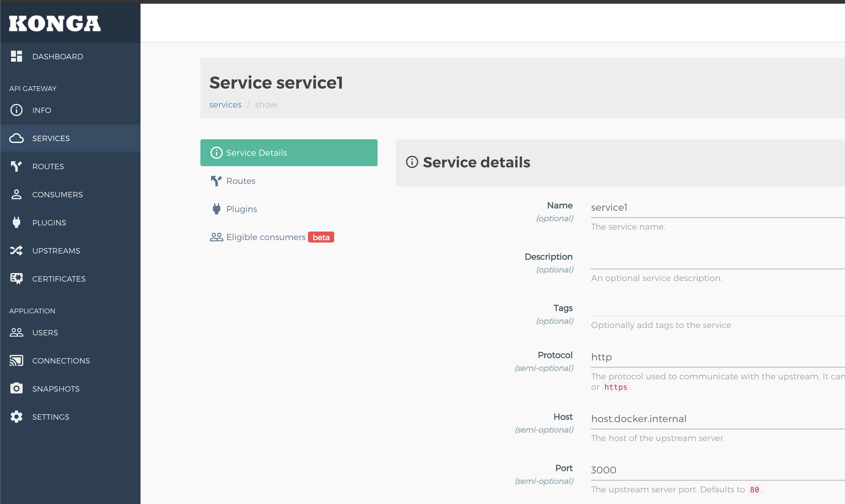Click the Snapshots camera icon
845x504 pixels.
tap(16, 389)
